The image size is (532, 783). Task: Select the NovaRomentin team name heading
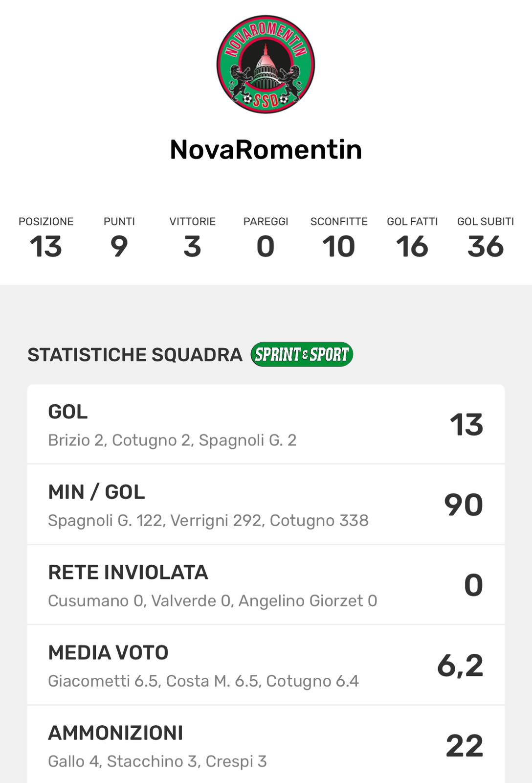click(x=266, y=149)
